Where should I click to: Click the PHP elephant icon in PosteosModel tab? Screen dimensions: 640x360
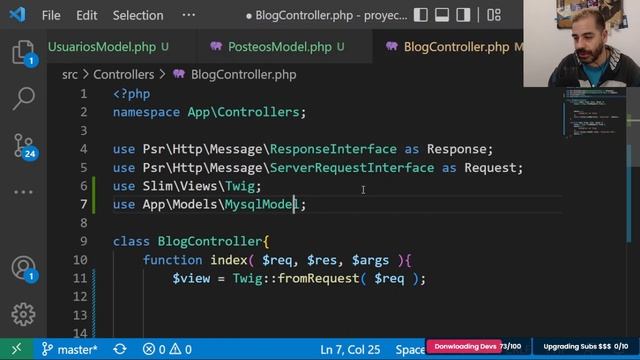pyautogui.click(x=216, y=46)
